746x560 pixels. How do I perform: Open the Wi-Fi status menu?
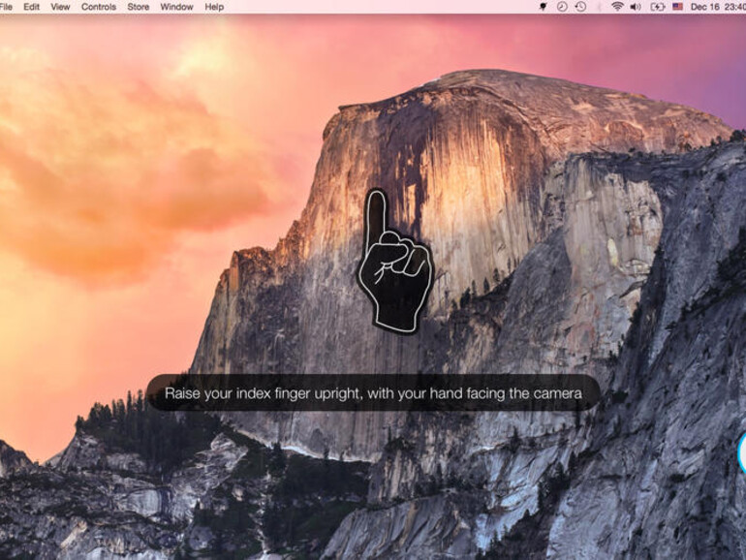617,7
